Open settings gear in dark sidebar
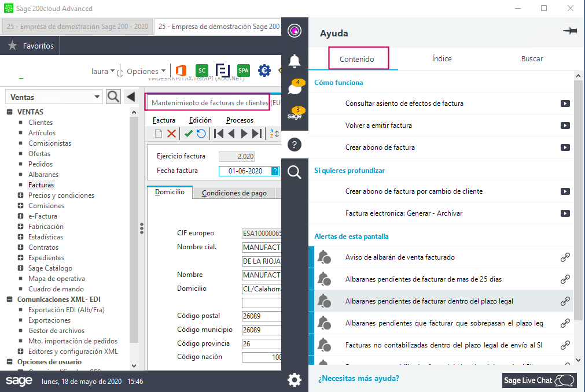The image size is (585, 392). 295,380
